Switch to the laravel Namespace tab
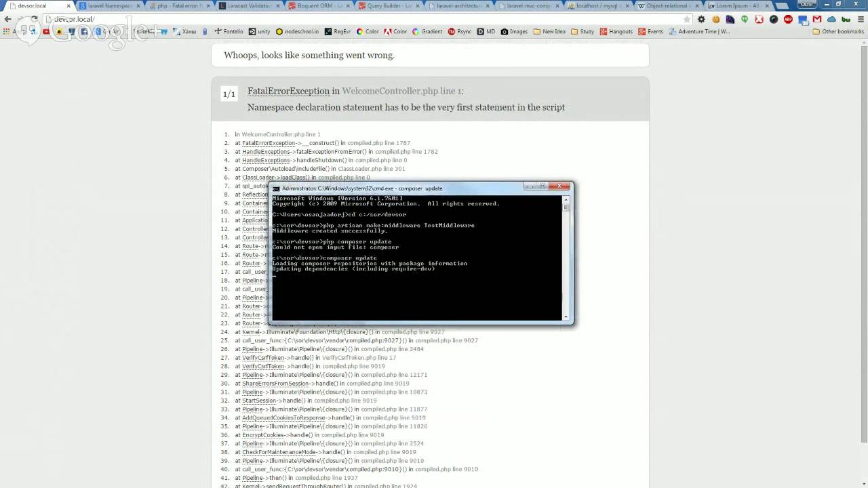868x488 pixels. (108, 6)
